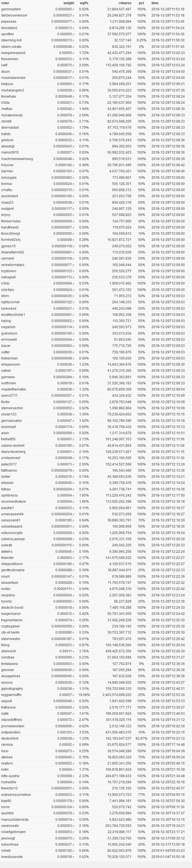Click the 'pct' column header
The width and height of the screenshot is (192, 868).
(141, 3)
